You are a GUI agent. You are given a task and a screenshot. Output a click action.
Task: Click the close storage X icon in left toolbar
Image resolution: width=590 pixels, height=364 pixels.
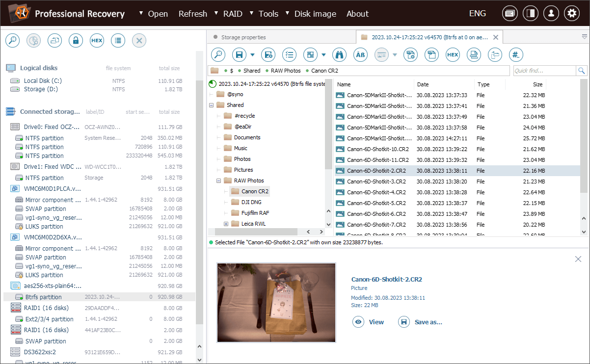point(139,41)
